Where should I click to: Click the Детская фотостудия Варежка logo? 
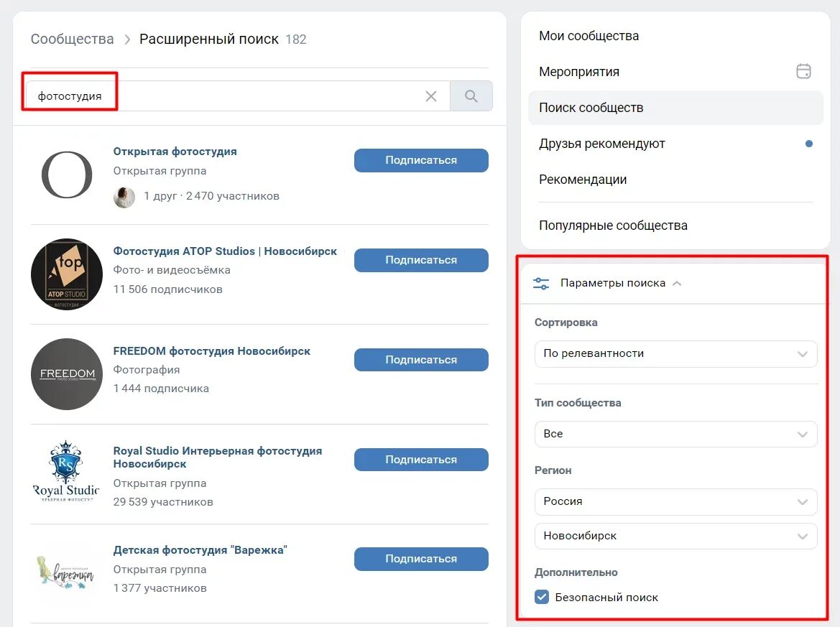click(x=66, y=572)
